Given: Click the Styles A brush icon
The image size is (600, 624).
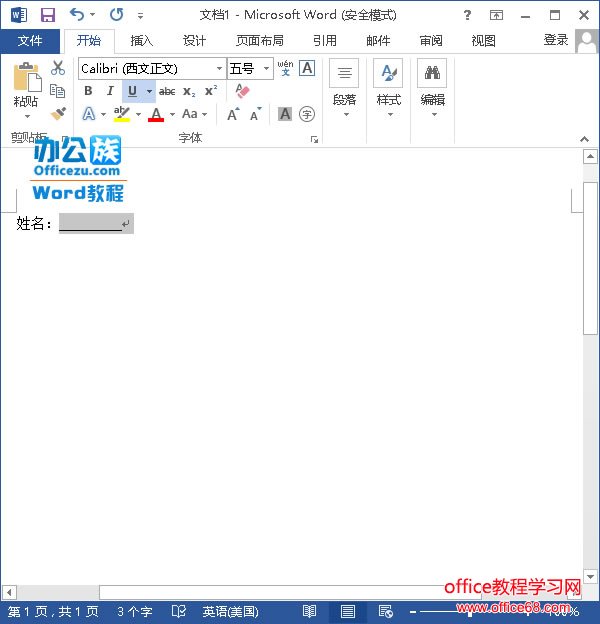Looking at the screenshot, I should (x=388, y=73).
